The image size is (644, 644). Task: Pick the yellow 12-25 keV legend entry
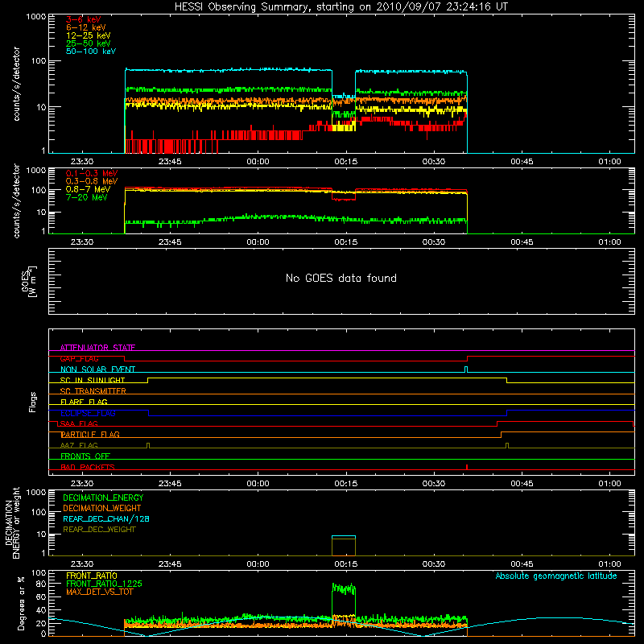(89, 35)
